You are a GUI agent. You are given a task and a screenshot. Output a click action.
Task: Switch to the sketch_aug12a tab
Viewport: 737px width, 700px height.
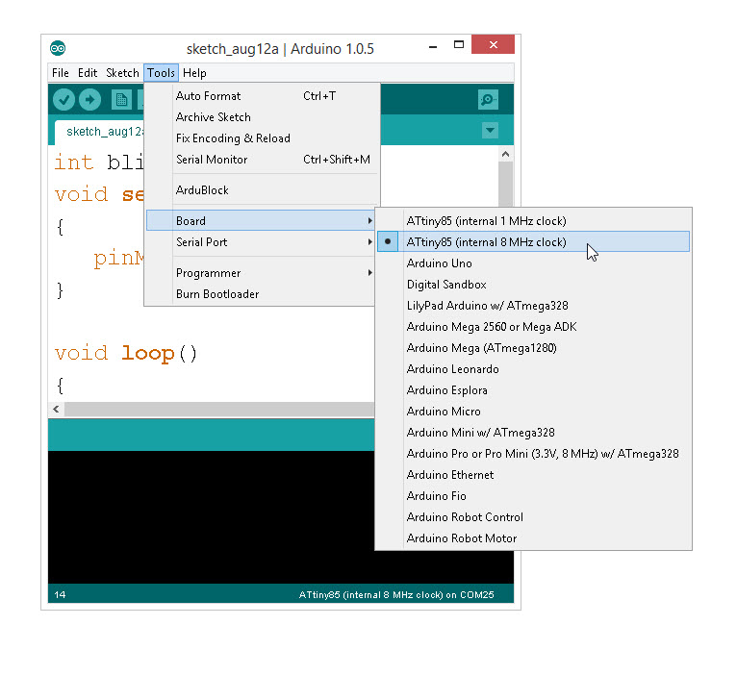(x=100, y=132)
